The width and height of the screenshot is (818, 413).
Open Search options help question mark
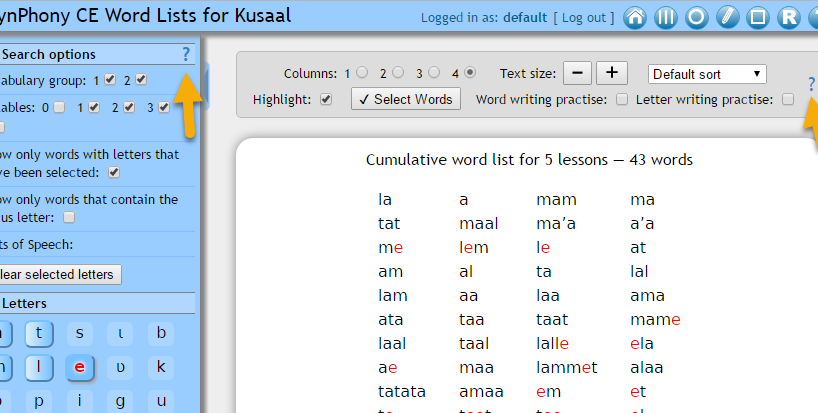[x=185, y=54]
